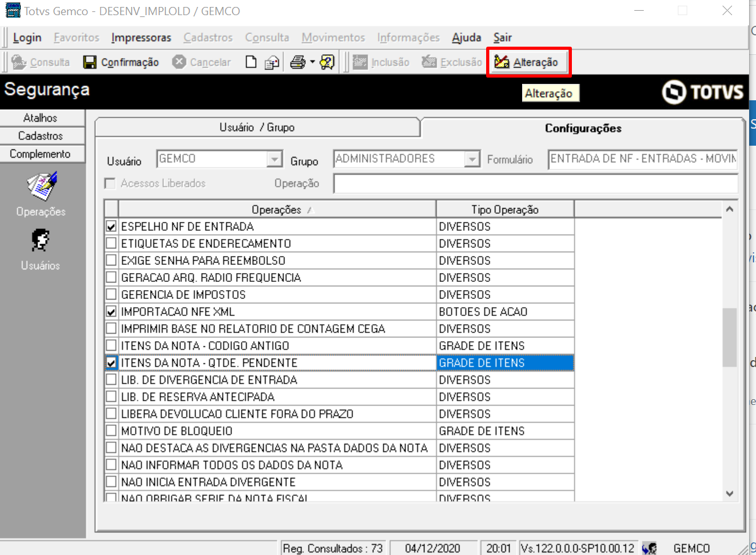The height and width of the screenshot is (555, 756).
Task: Switch to the Usuário / Grupo tab
Action: 257,127
